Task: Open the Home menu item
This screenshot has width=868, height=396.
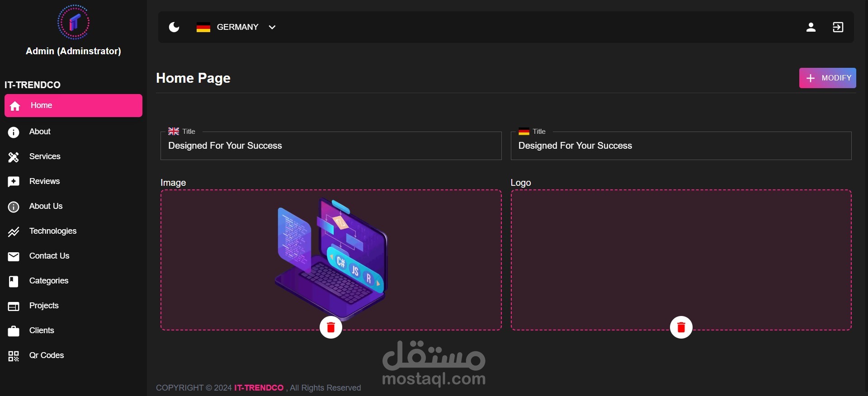Action: [x=73, y=105]
